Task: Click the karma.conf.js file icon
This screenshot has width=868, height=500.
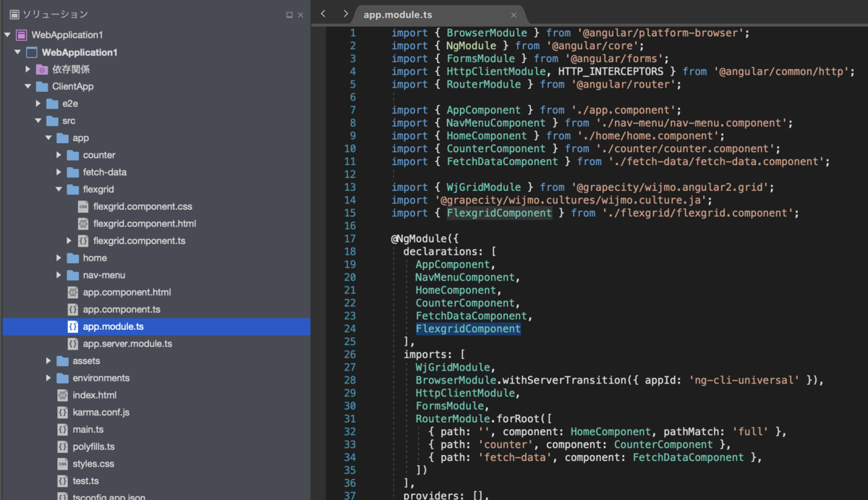Action: [62, 412]
